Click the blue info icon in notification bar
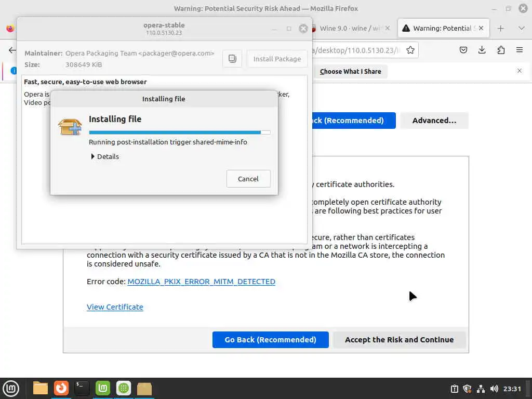532x399 pixels. [x=14, y=71]
